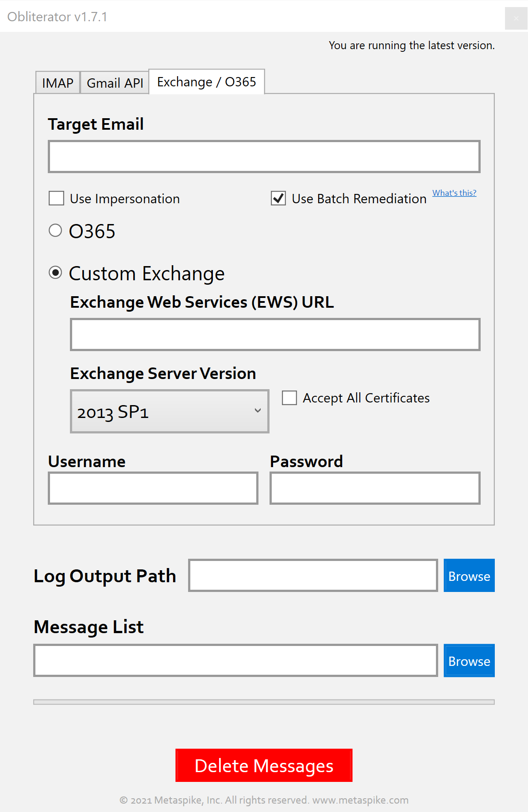Expand the Exchange Server Version dropdown
528x812 pixels.
170,411
